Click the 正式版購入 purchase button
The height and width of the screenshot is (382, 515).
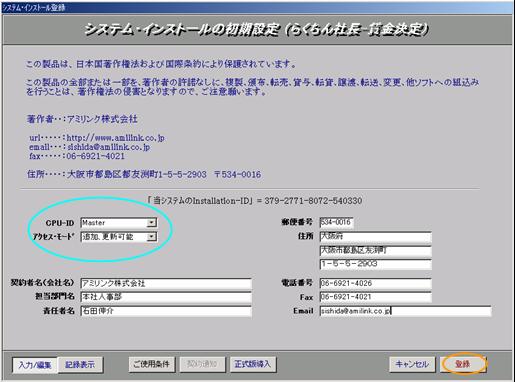(x=252, y=364)
